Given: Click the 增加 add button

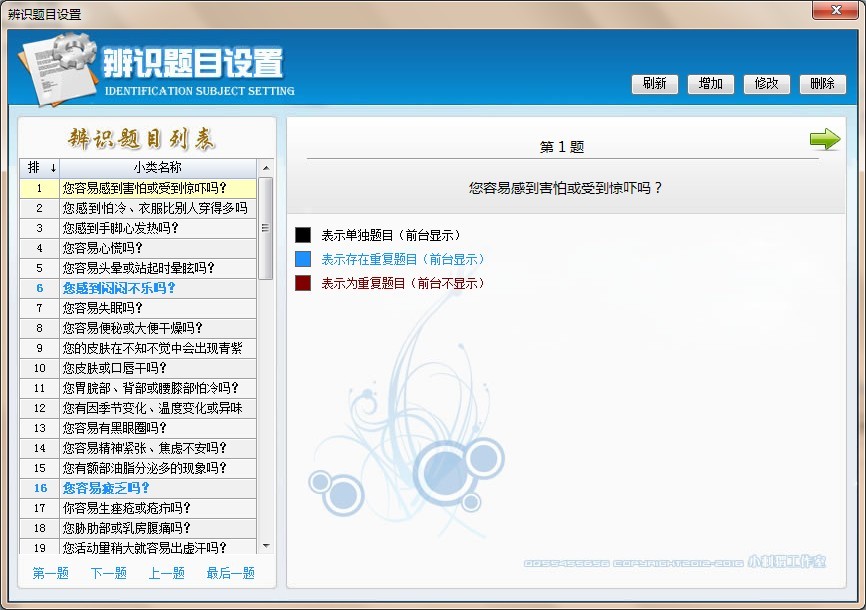Looking at the screenshot, I should pos(711,84).
